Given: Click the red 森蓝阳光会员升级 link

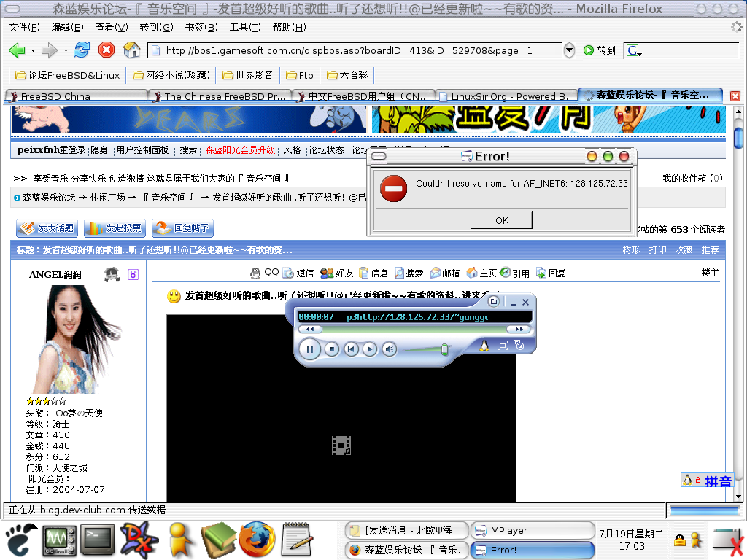Looking at the screenshot, I should coord(240,150).
